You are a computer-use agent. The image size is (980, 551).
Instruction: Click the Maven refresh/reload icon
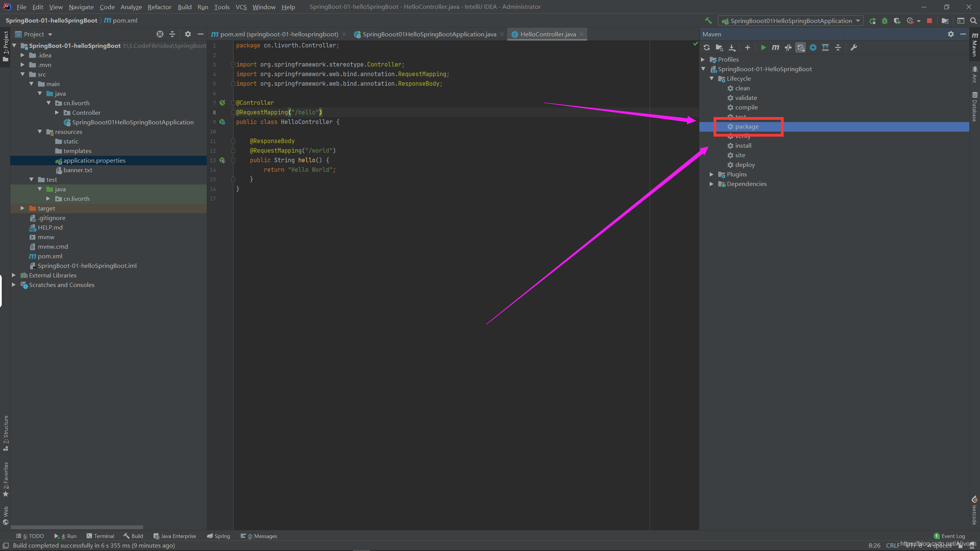[707, 47]
